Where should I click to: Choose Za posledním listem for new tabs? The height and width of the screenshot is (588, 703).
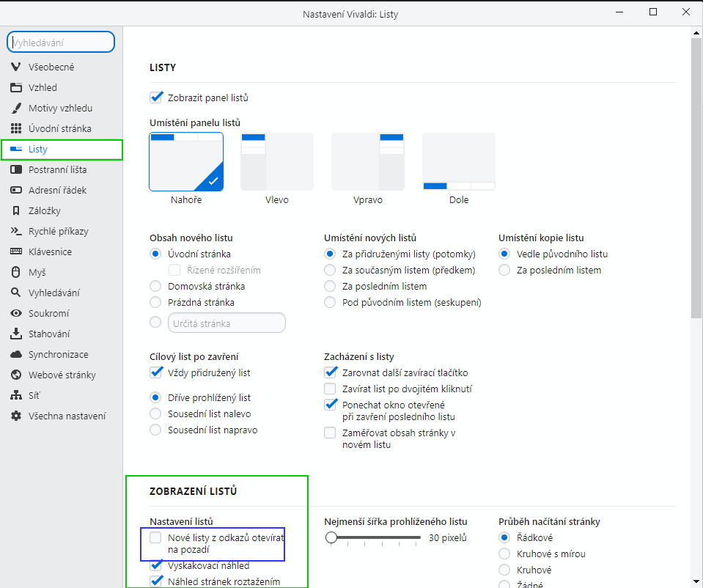330,286
